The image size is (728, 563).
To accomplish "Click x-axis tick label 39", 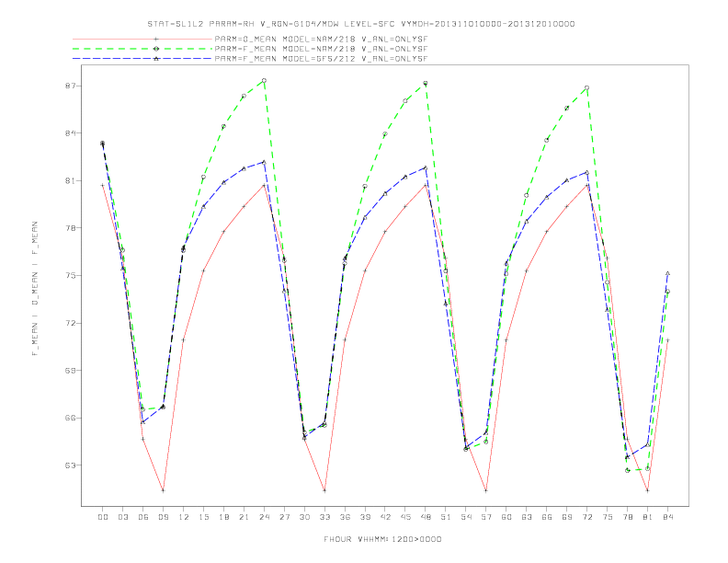I will click(x=365, y=517).
